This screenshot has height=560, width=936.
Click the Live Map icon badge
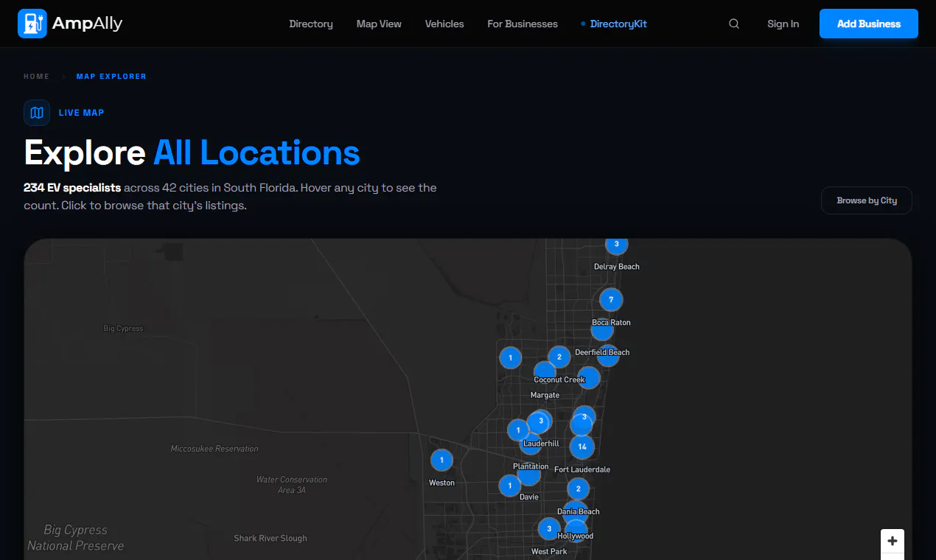[37, 113]
